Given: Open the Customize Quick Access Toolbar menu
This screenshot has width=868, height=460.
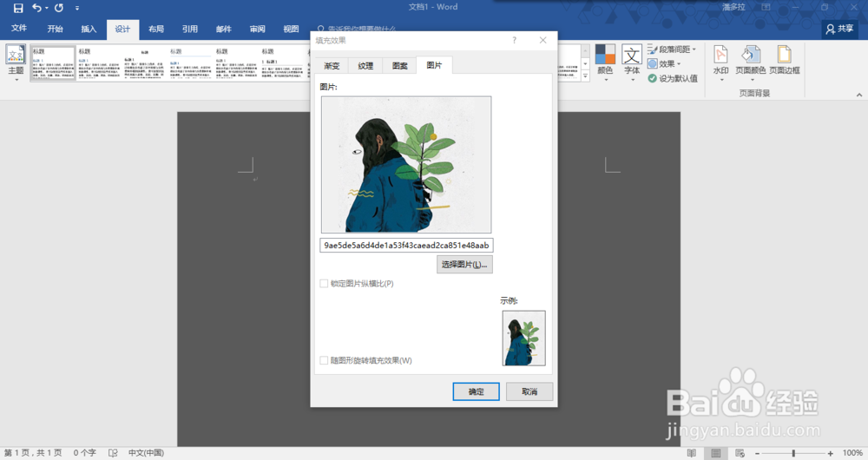Looking at the screenshot, I should coord(77,8).
